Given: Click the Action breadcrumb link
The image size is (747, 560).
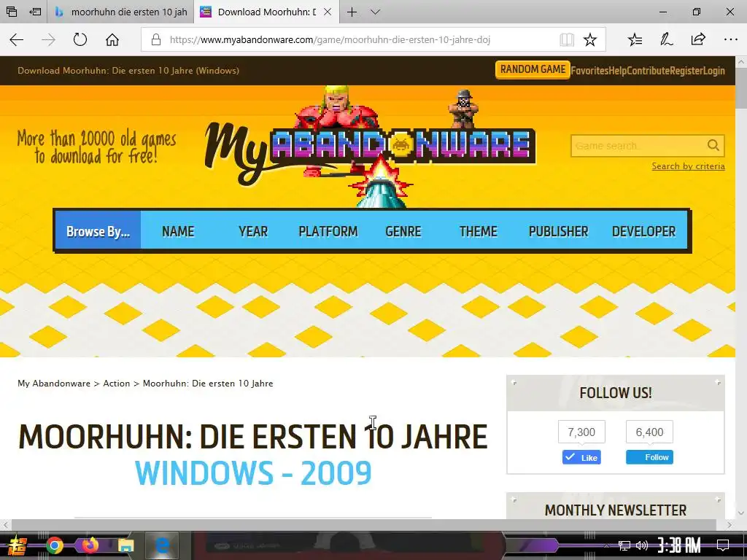Looking at the screenshot, I should click(x=116, y=384).
